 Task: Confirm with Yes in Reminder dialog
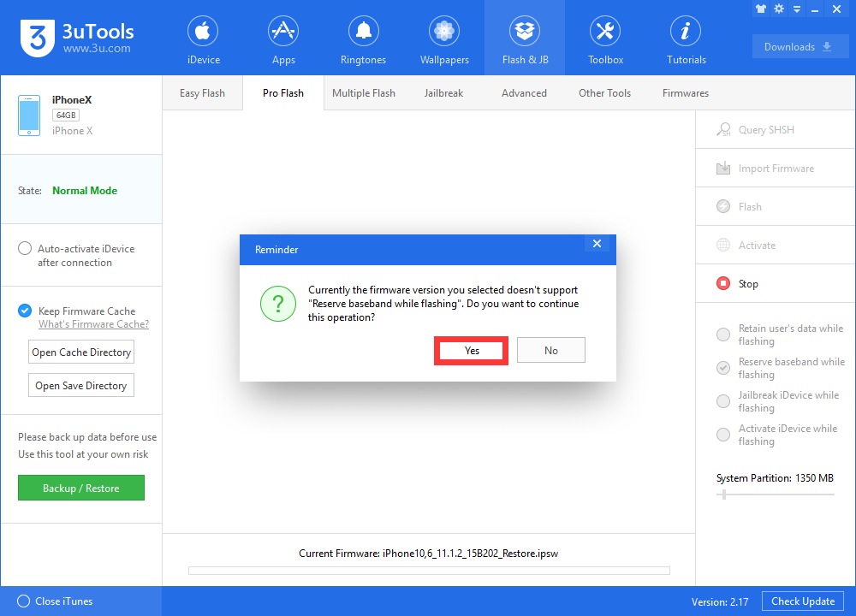point(472,350)
